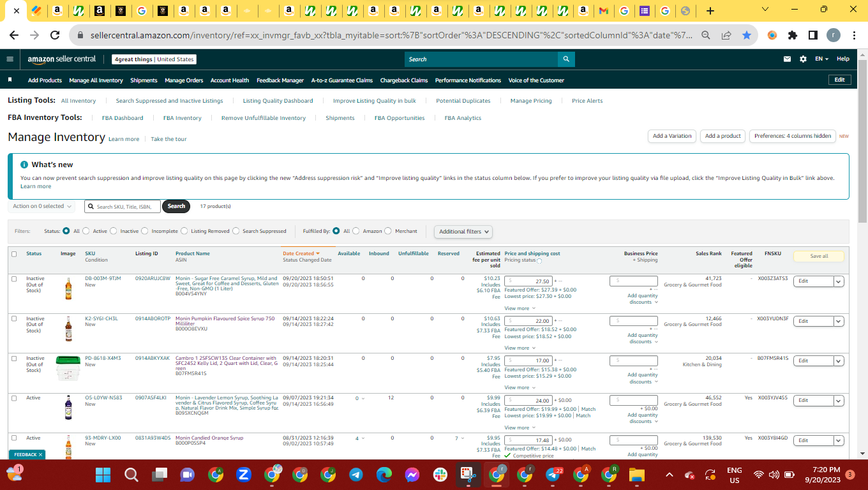The height and width of the screenshot is (490, 868).
Task: Open the Snipping Tool on the taskbar
Action: [x=468, y=475]
